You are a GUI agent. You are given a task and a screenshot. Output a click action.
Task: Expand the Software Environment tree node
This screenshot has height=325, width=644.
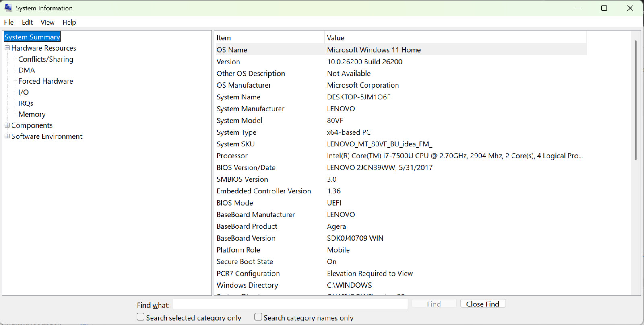7,136
